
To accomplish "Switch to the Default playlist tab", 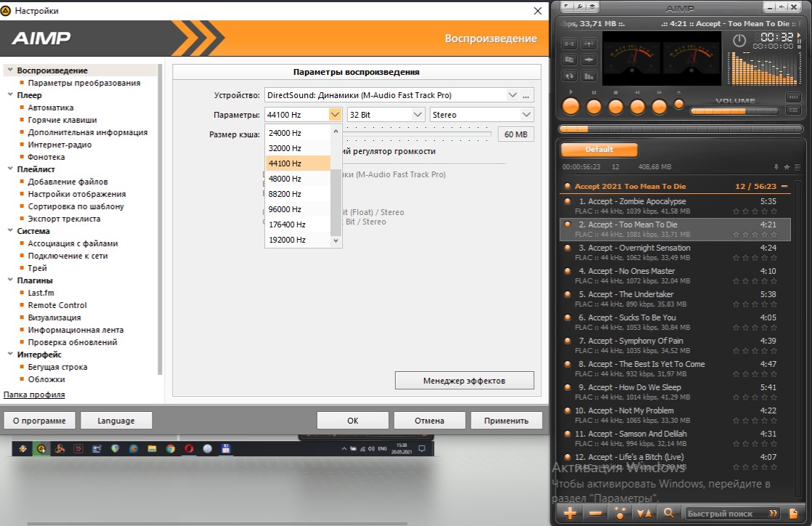I will point(599,149).
